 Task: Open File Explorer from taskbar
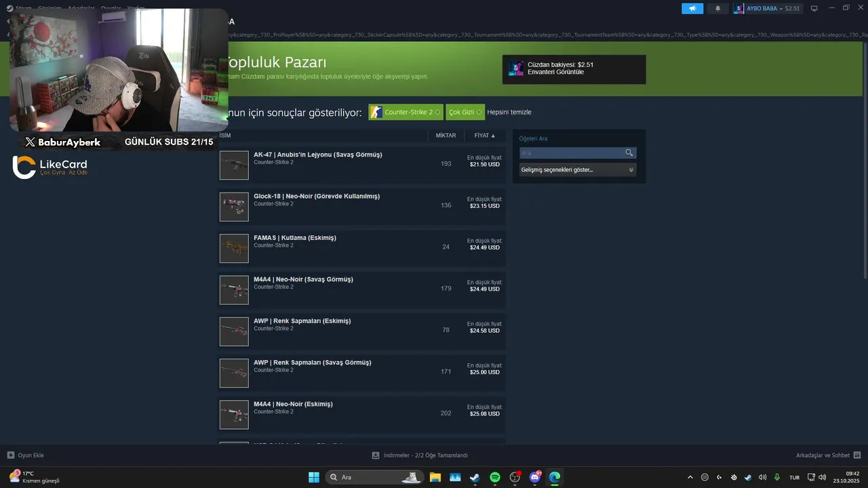click(435, 477)
